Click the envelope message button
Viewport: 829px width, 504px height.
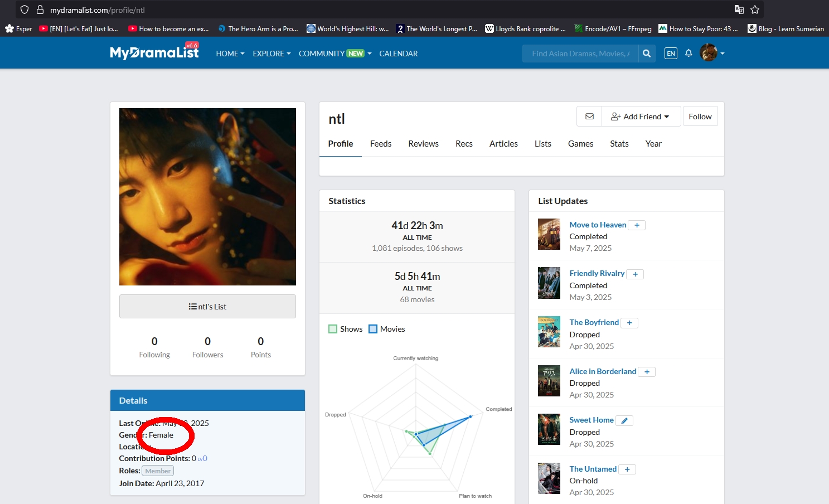589,117
